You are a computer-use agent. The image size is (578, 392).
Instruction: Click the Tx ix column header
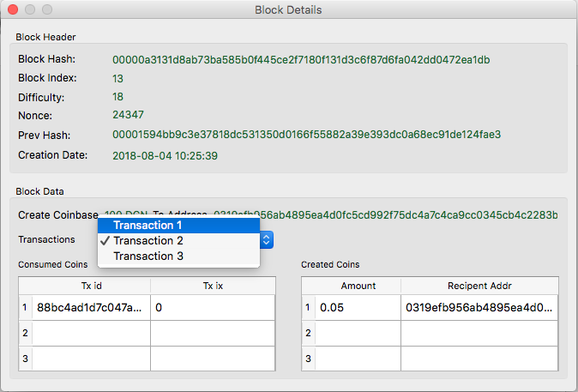click(x=213, y=286)
